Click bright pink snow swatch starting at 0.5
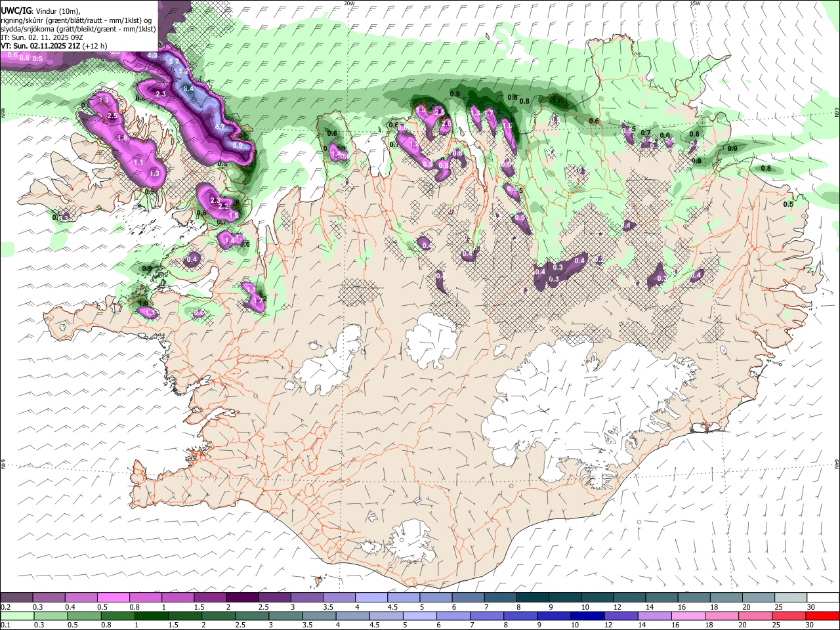Viewport: 840px width, 630px height. point(113,598)
